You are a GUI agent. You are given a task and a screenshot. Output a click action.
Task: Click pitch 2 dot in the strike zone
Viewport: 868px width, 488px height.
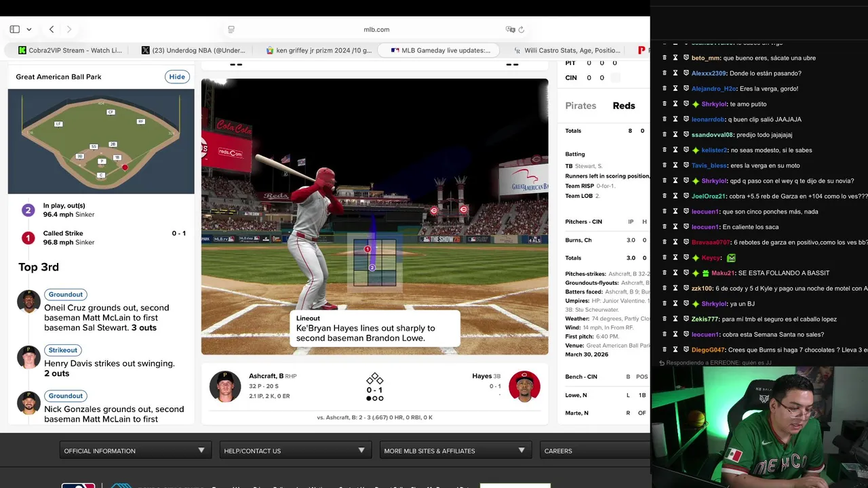point(372,268)
